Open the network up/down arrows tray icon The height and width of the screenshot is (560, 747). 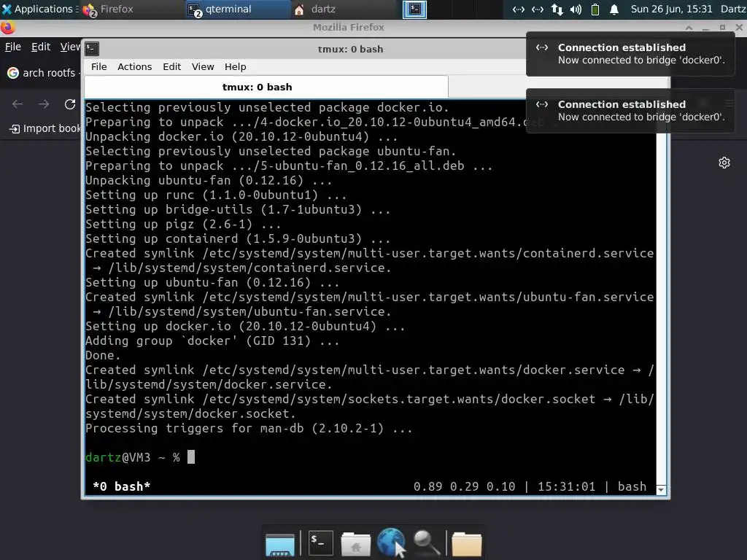[x=557, y=9]
